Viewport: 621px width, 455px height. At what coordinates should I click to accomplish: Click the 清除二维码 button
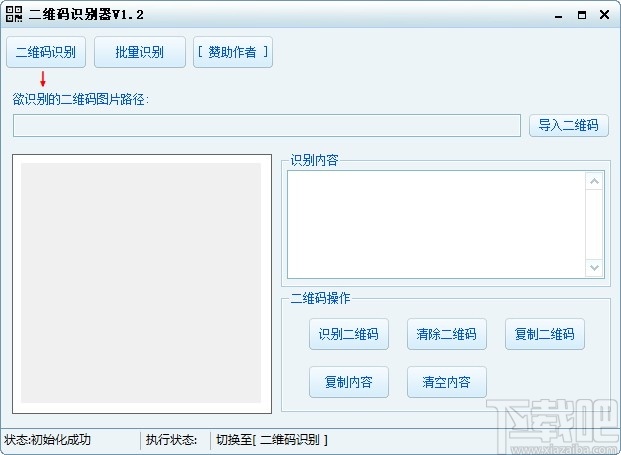coord(447,334)
